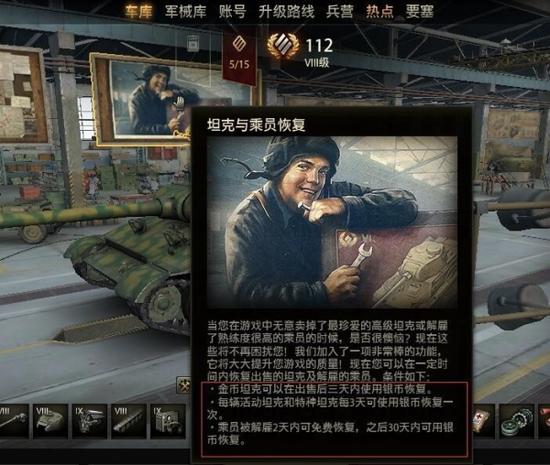The image size is (550, 465).
Task: Open the tier IX engine module slot
Action: pyautogui.click(x=89, y=421)
